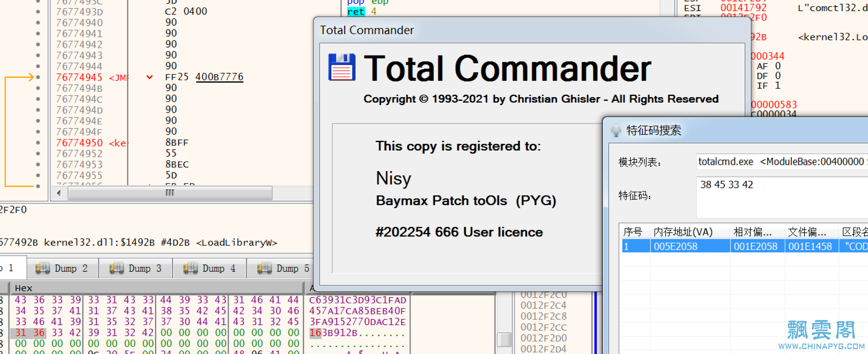Click the licence number #202254 666 User licence
The height and width of the screenshot is (354, 868).
click(x=459, y=232)
